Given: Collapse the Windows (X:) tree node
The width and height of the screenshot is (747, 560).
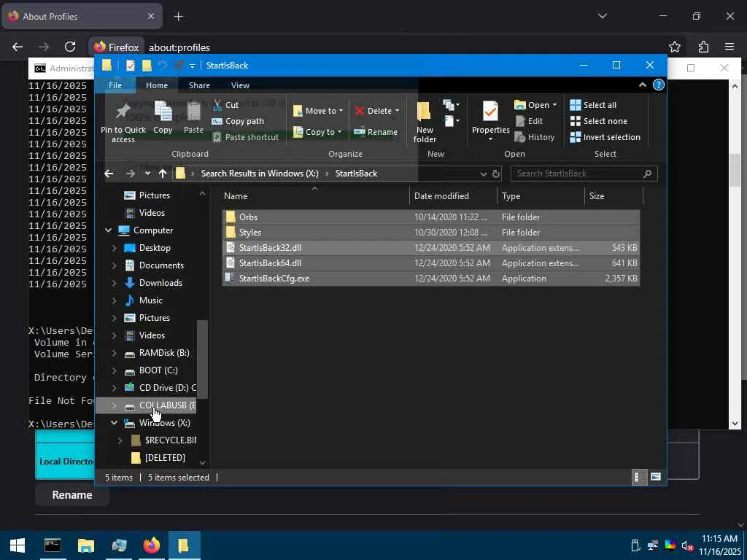Looking at the screenshot, I should pos(115,423).
